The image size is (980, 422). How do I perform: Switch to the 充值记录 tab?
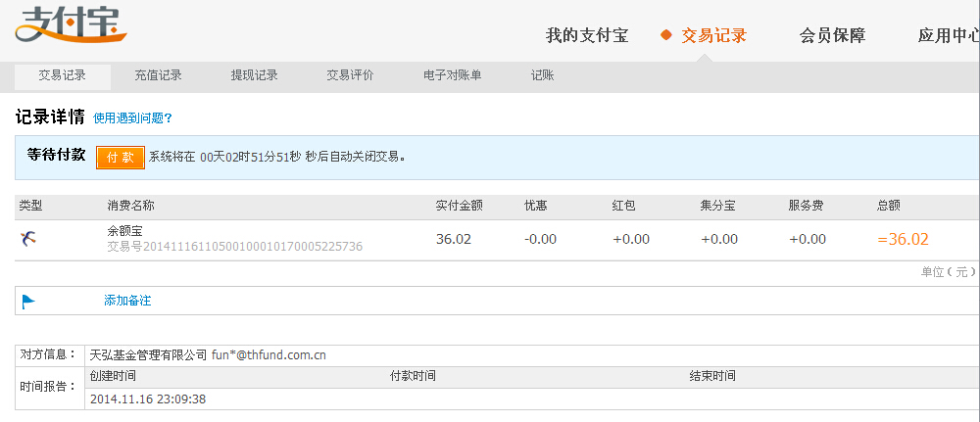[x=158, y=75]
